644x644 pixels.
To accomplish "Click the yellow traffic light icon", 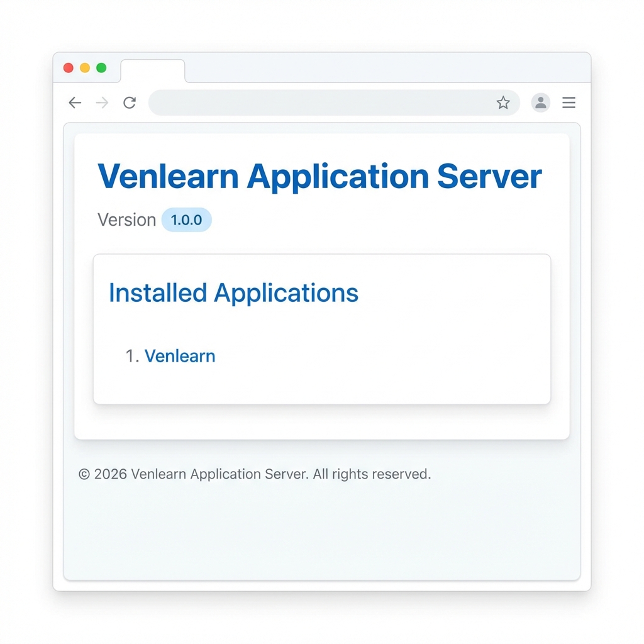I will [x=84, y=68].
